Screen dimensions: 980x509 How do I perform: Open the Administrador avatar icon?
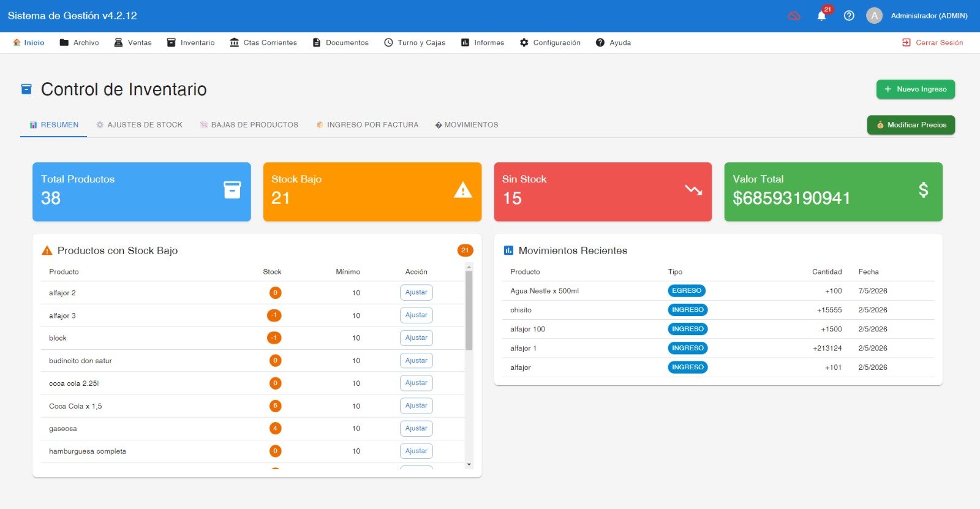tap(874, 16)
